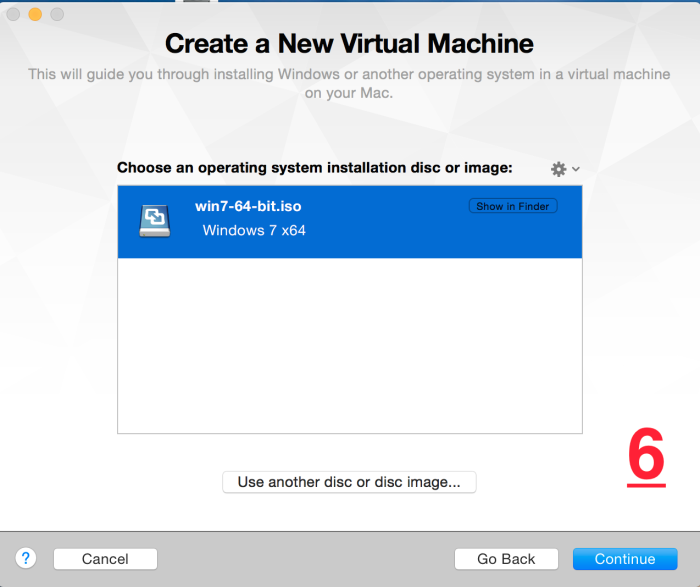700x587 pixels.
Task: Show win7-64-bit.iso in Finder
Action: point(513,206)
